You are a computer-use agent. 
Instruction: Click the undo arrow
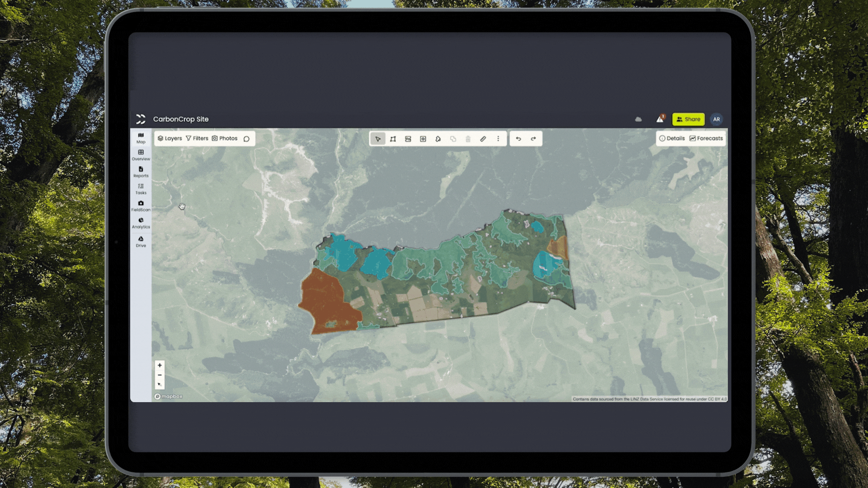click(519, 139)
